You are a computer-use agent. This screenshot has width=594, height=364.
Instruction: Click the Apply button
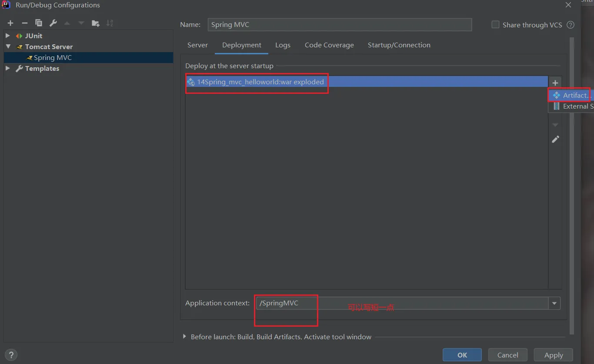pos(553,355)
